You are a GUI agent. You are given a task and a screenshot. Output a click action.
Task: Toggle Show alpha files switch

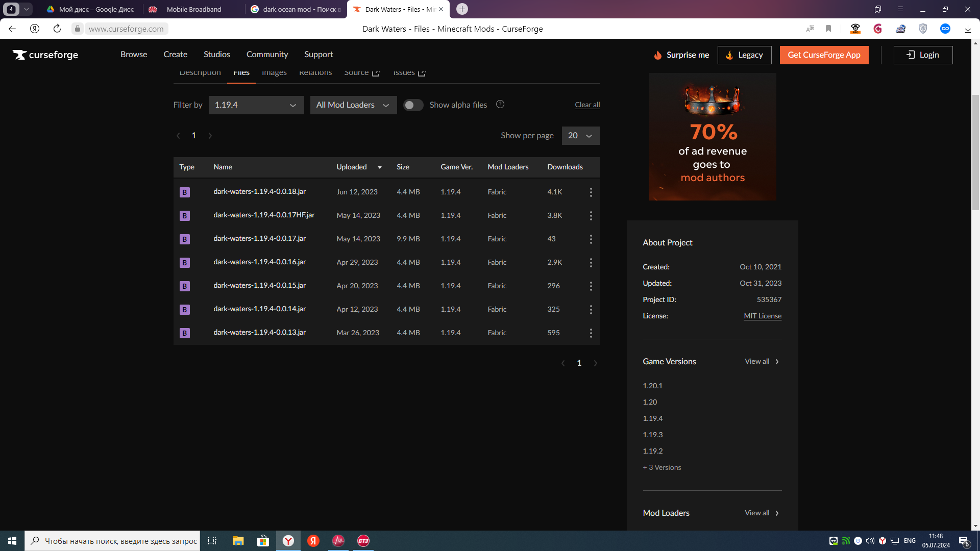413,105
